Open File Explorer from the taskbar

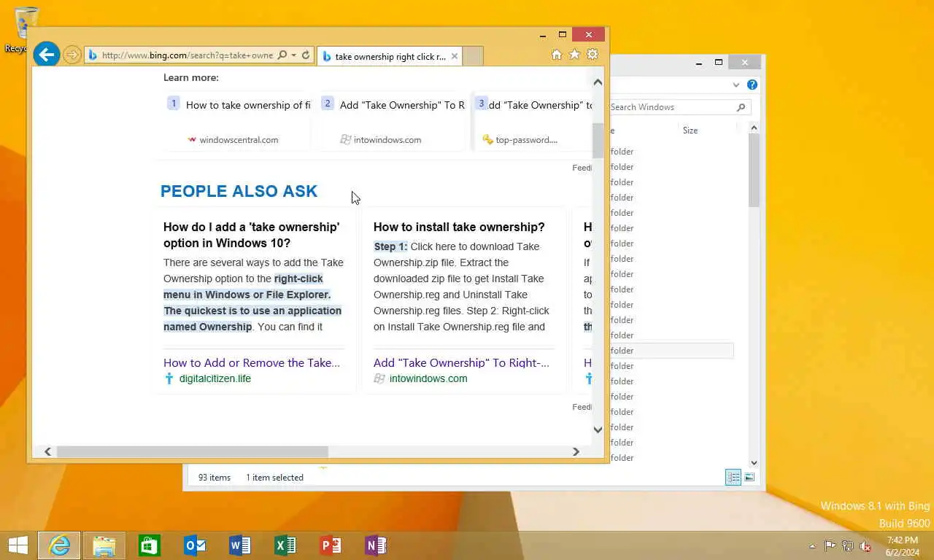tap(104, 545)
